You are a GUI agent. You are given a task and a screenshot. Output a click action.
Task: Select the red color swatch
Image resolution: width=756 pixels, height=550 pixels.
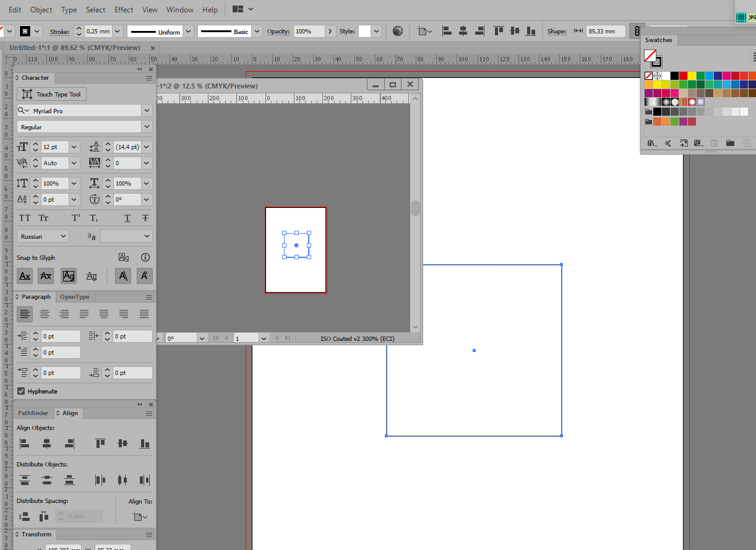click(x=683, y=75)
